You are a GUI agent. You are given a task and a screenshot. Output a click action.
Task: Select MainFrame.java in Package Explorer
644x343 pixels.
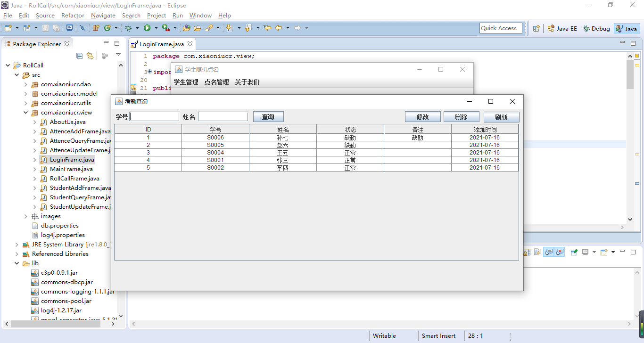71,169
